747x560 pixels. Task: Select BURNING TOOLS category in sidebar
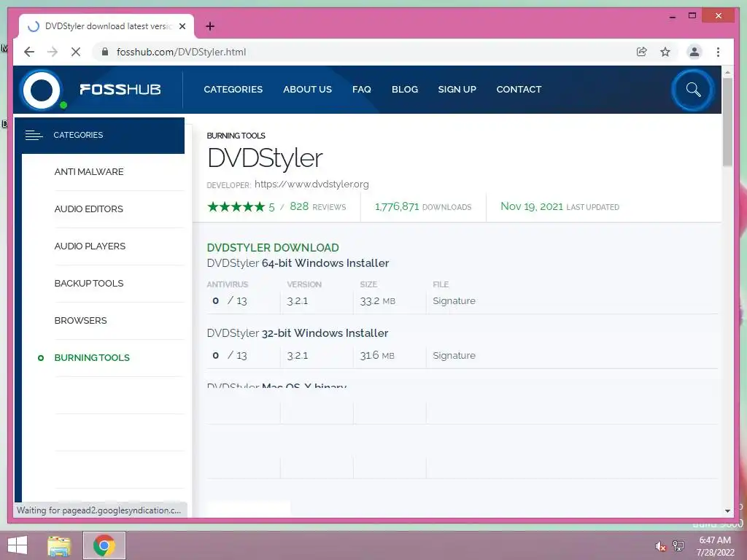pos(91,357)
